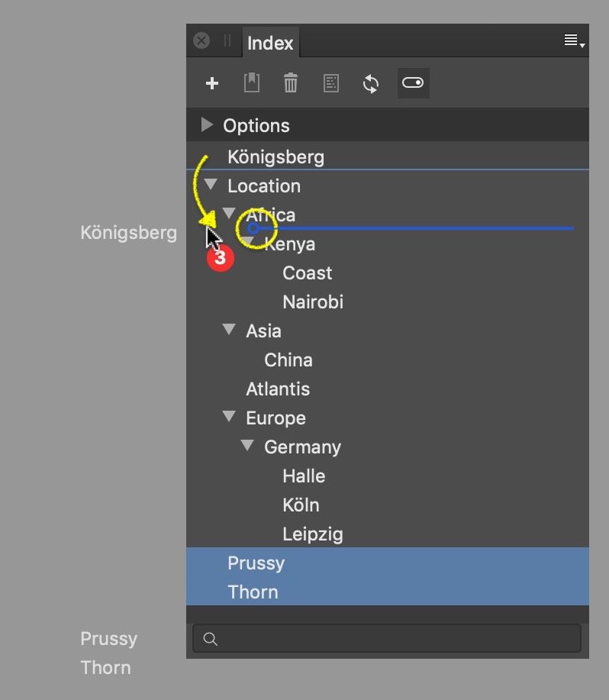The height and width of the screenshot is (700, 609).
Task: Select the Nairobi entry under Kenya
Action: pos(313,302)
